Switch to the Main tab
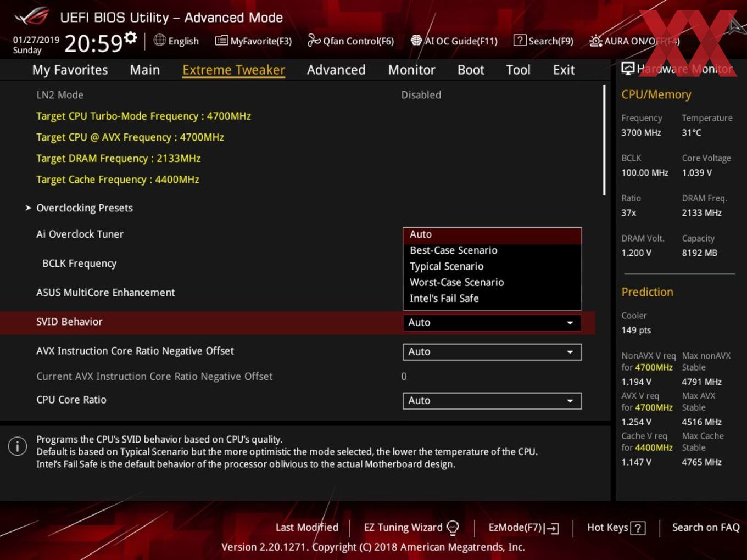This screenshot has height=560, width=747. point(145,70)
